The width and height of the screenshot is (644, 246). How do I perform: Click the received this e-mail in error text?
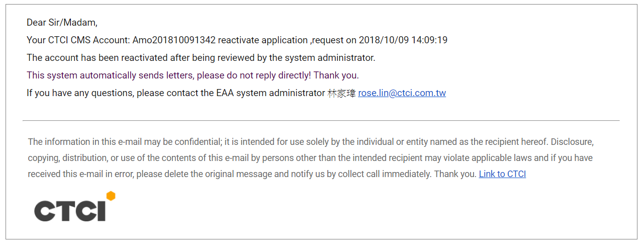point(80,174)
